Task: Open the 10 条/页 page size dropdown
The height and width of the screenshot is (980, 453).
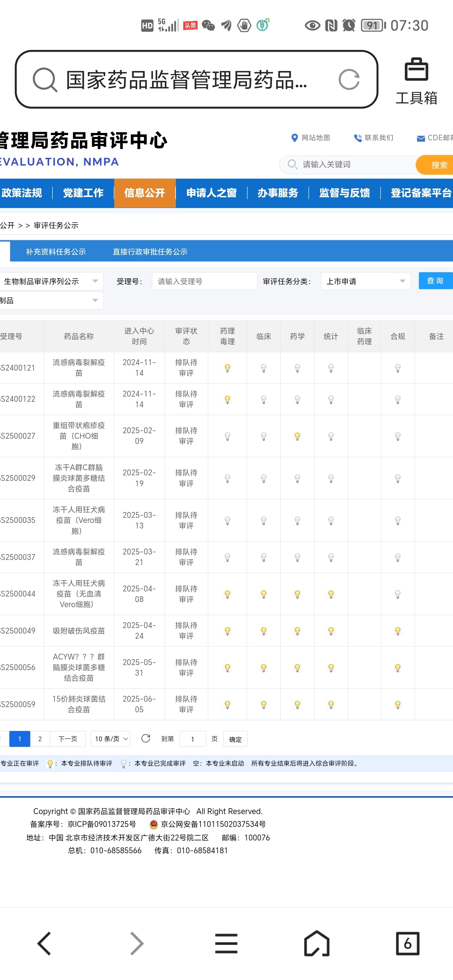Action: pos(110,739)
